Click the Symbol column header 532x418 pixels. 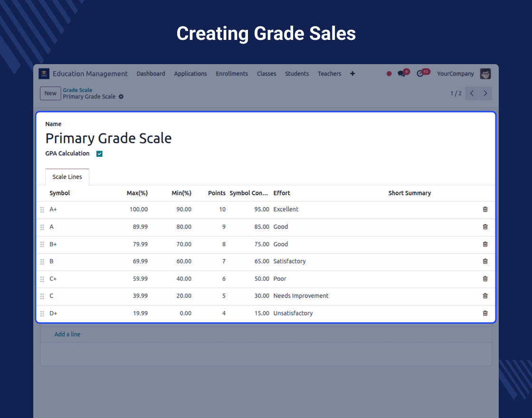pyautogui.click(x=59, y=193)
